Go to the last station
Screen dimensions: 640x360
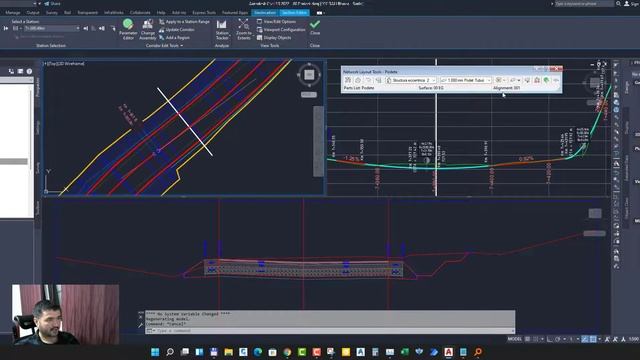pos(102,28)
